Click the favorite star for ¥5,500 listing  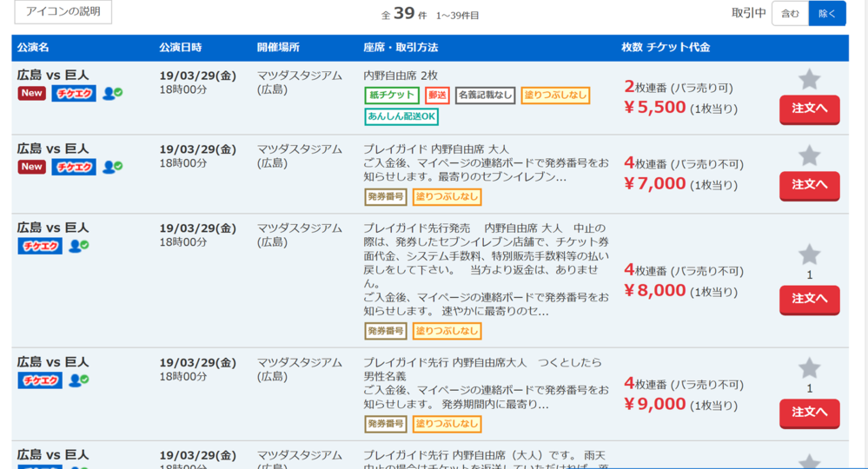pyautogui.click(x=809, y=80)
